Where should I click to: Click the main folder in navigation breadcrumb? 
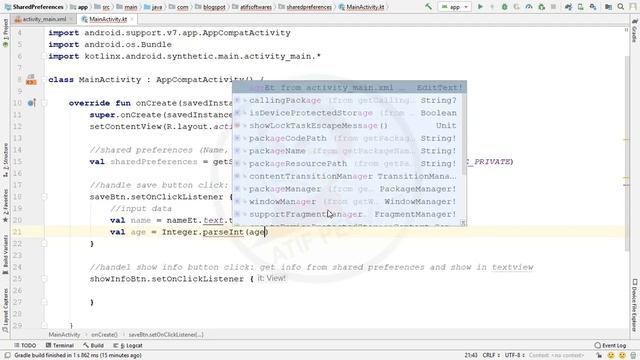[127, 7]
